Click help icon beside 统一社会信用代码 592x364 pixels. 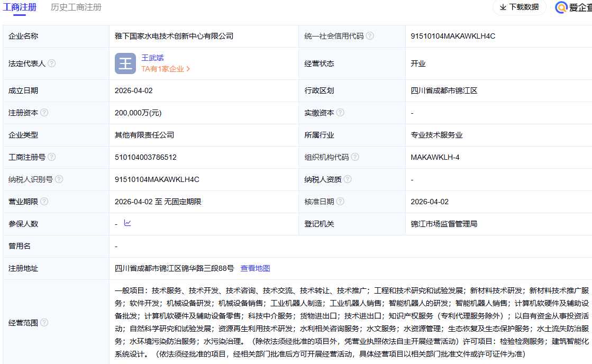[x=370, y=36]
